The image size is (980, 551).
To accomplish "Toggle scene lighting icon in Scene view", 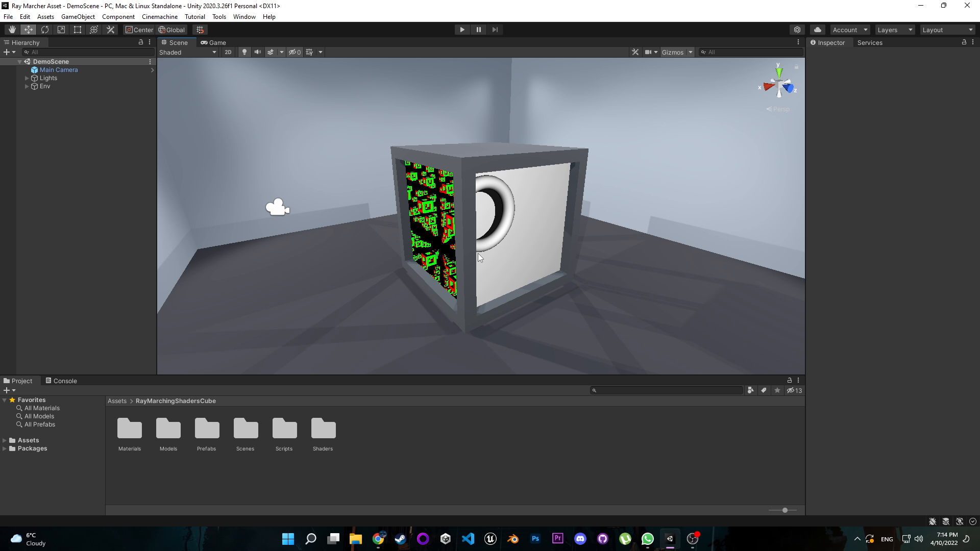I will (244, 53).
